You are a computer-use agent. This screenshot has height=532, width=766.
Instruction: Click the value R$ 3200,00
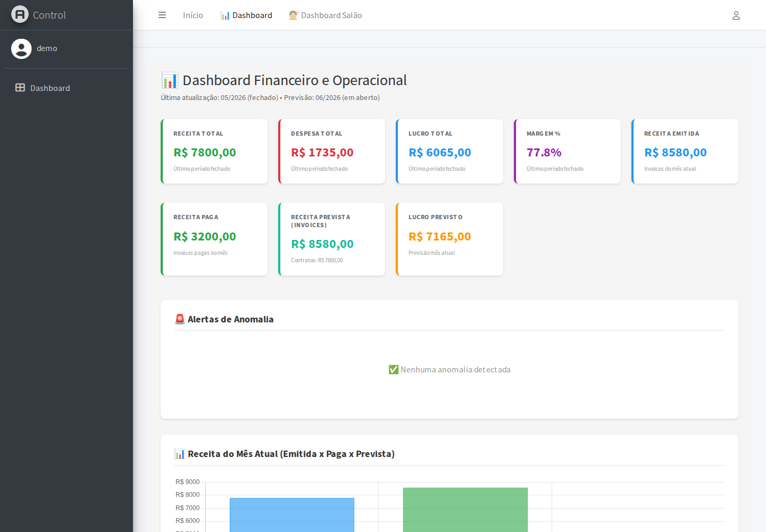click(205, 237)
